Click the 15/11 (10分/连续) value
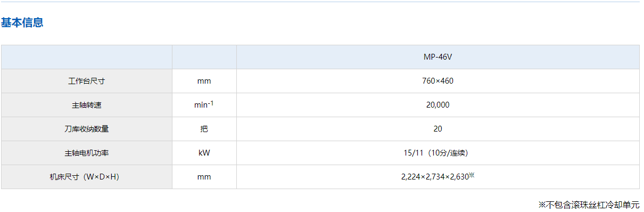 pyautogui.click(x=437, y=153)
